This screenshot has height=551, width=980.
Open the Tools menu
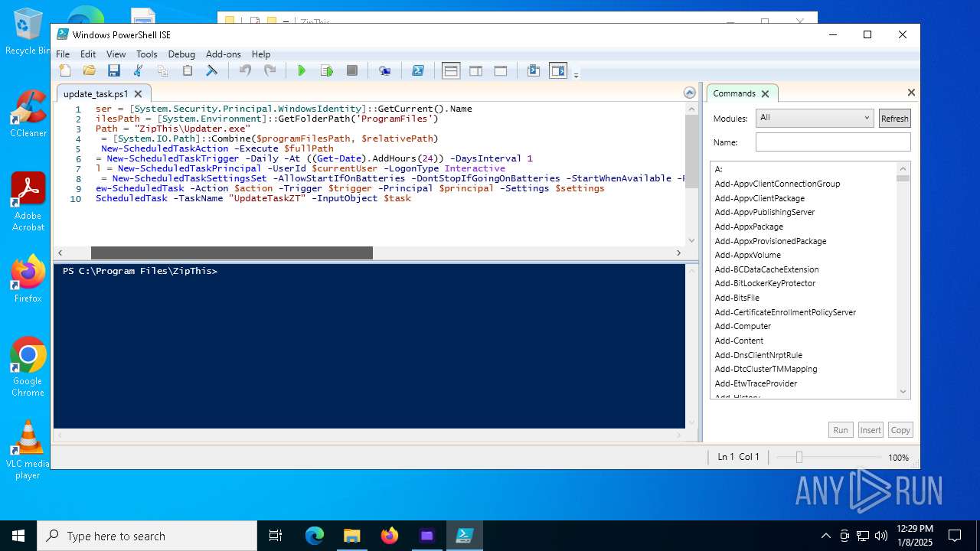pos(146,54)
